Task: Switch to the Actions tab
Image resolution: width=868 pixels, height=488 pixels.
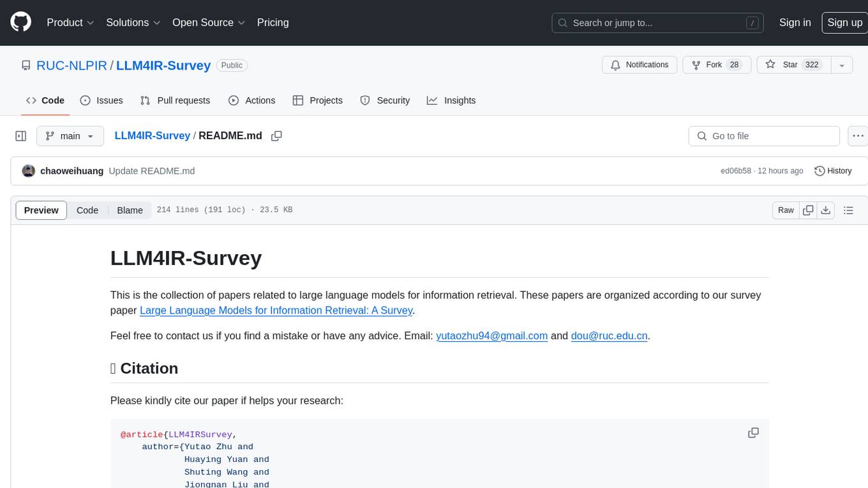Action: tap(251, 100)
